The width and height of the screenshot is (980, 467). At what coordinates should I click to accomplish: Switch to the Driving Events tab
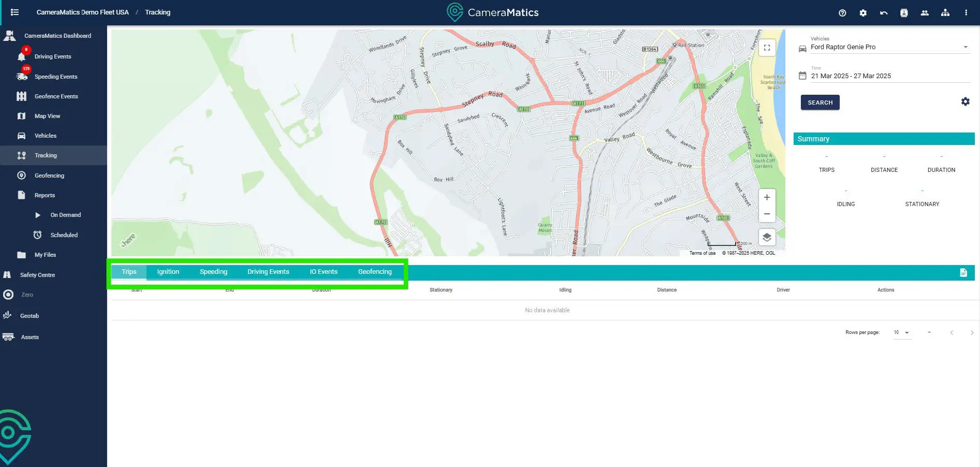pyautogui.click(x=268, y=272)
